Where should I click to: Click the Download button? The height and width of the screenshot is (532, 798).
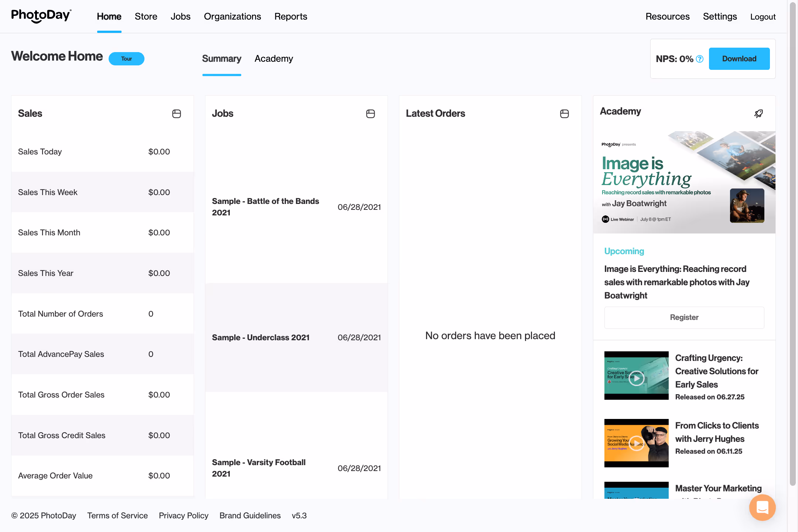[739, 59]
